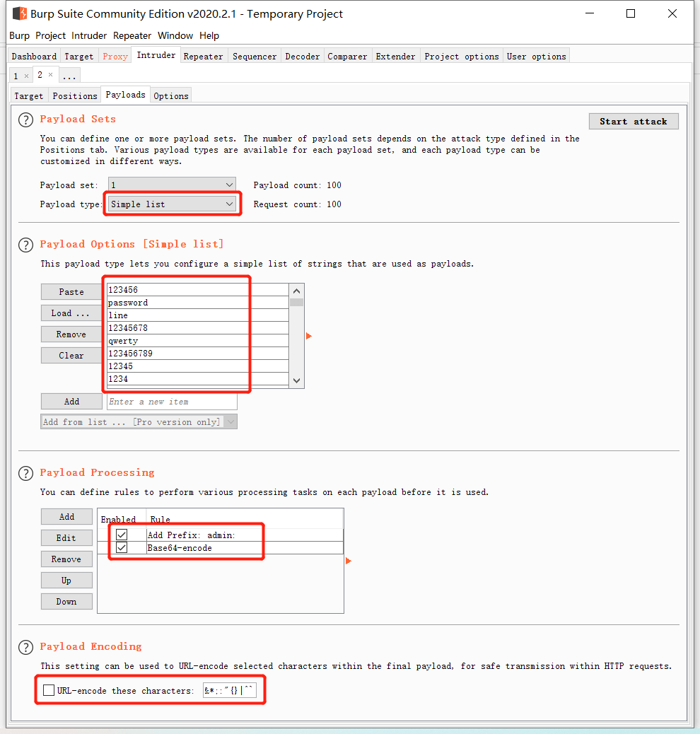The width and height of the screenshot is (700, 734).
Task: Open the Payload type dropdown
Action: click(x=172, y=204)
